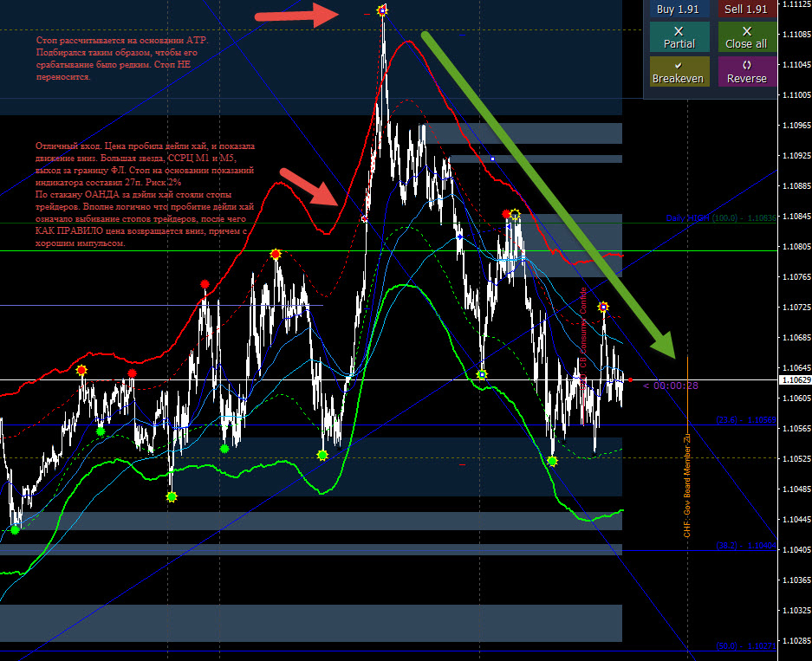
Task: Click price scale value 1.10365
Action: 796,580
